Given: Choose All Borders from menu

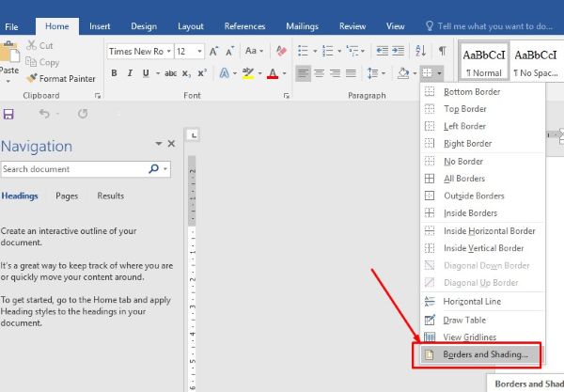Looking at the screenshot, I should click(483, 179).
